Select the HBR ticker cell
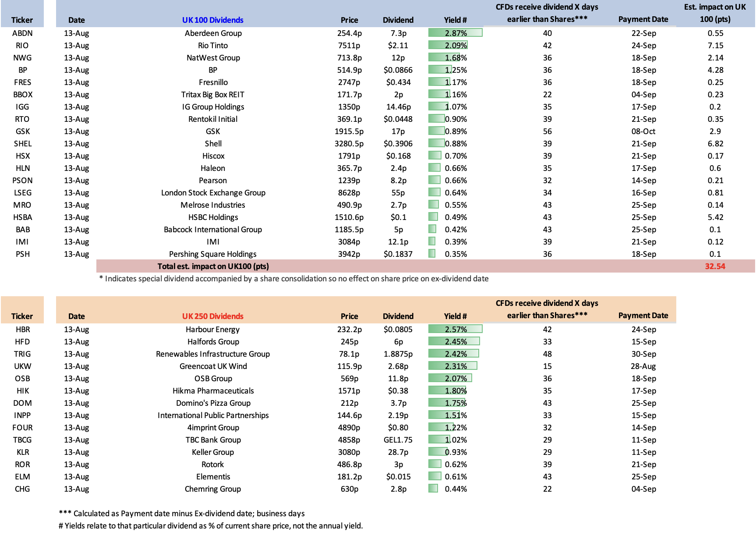 pos(23,330)
